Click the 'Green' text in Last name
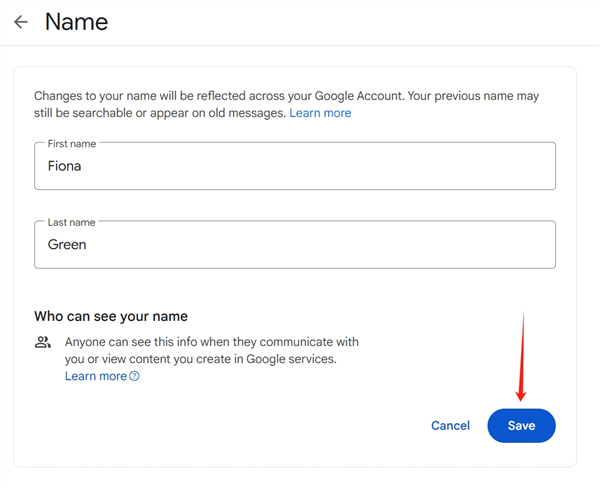The image size is (600, 491). click(67, 244)
